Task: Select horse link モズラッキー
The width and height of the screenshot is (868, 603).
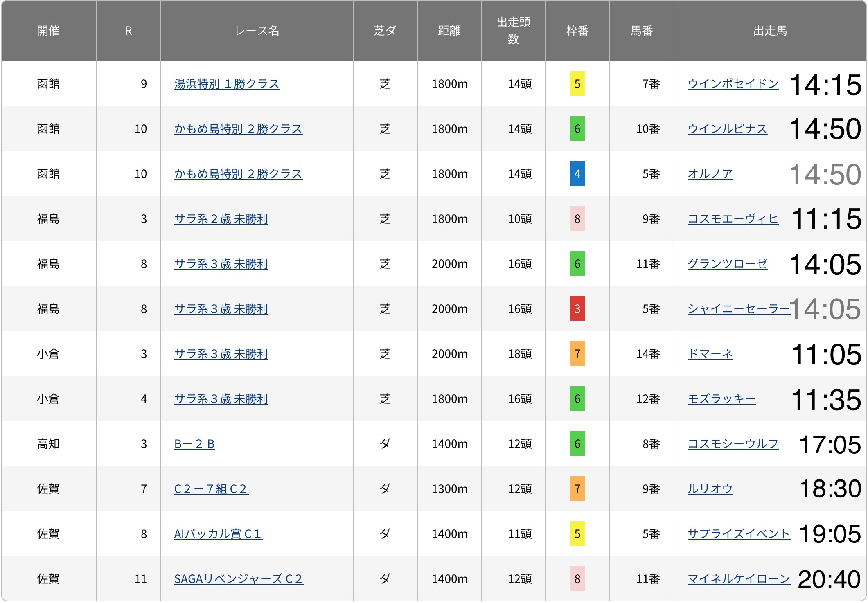Action: pos(721,399)
